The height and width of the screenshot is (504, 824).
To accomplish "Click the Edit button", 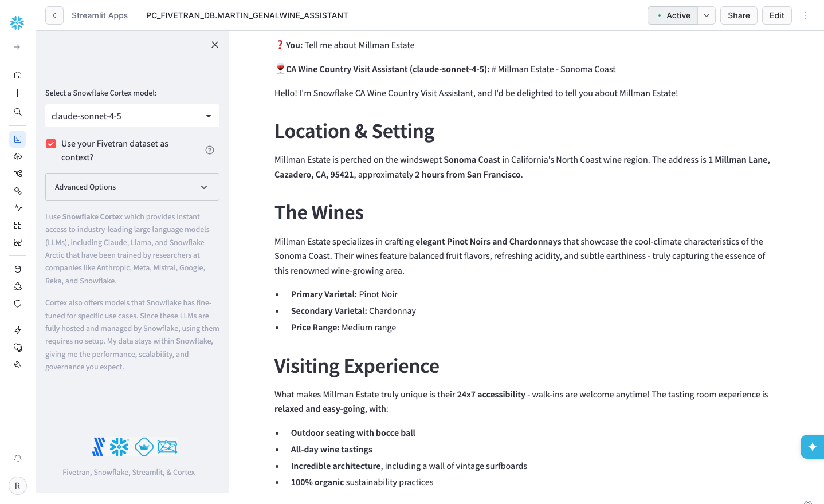I will 777,15.
